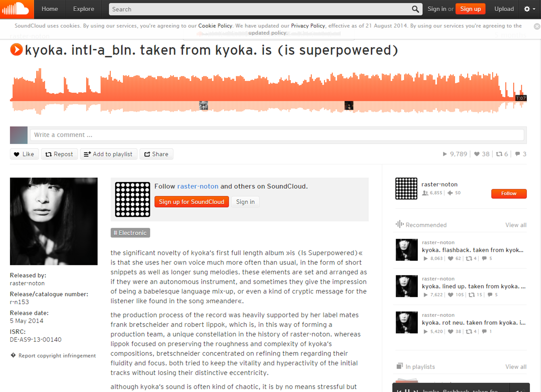Screen dimensions: 541x392
Task: Open the Add to playlist menu
Action: pyautogui.click(x=108, y=154)
